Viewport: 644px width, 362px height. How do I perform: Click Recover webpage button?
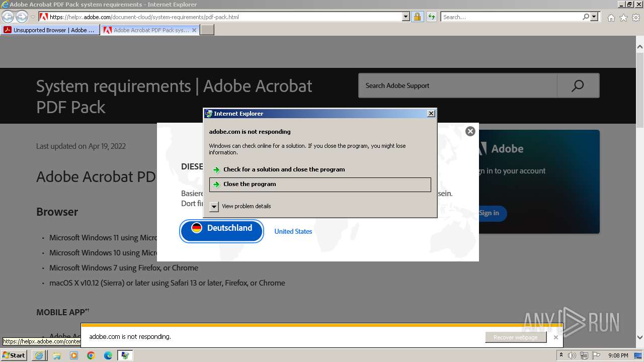click(516, 337)
